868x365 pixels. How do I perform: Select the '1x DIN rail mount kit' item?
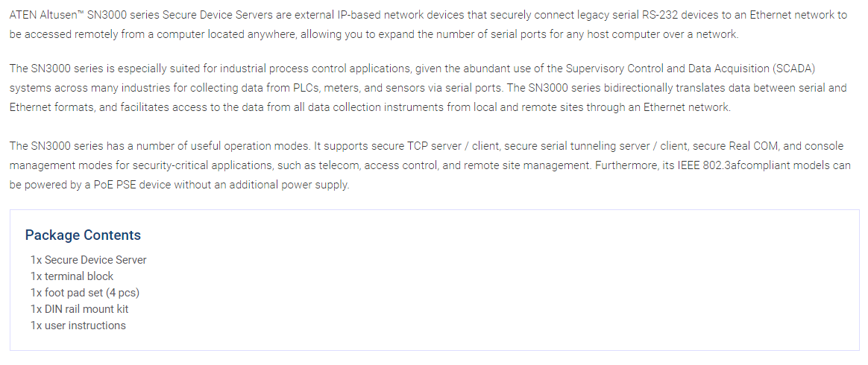click(x=80, y=309)
